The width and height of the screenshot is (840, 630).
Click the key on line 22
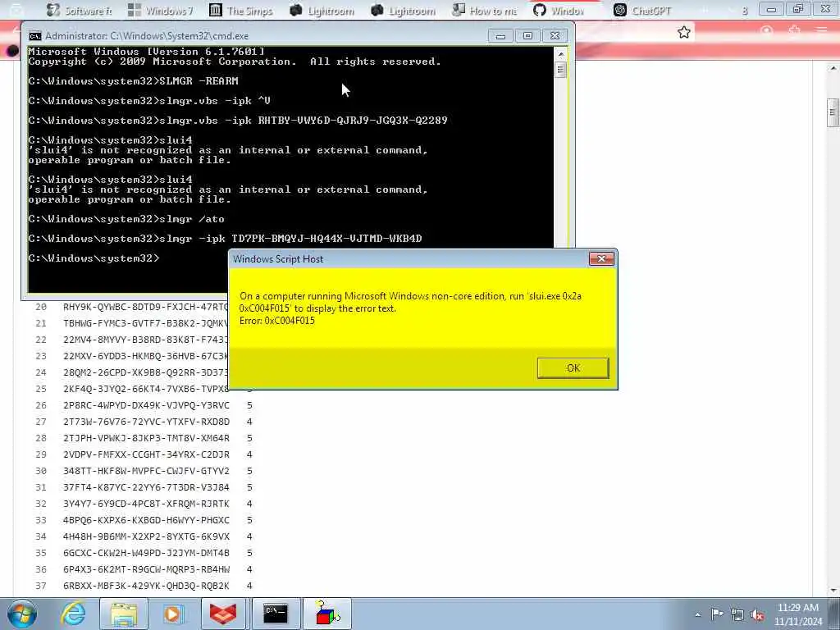145,340
